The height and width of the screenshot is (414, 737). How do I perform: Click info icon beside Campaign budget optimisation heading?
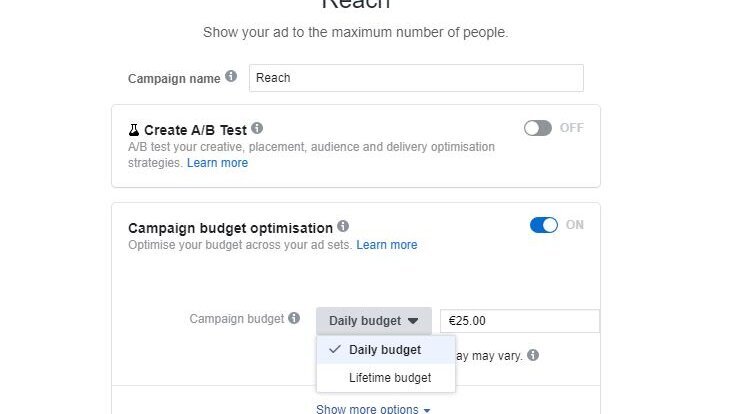(x=343, y=227)
